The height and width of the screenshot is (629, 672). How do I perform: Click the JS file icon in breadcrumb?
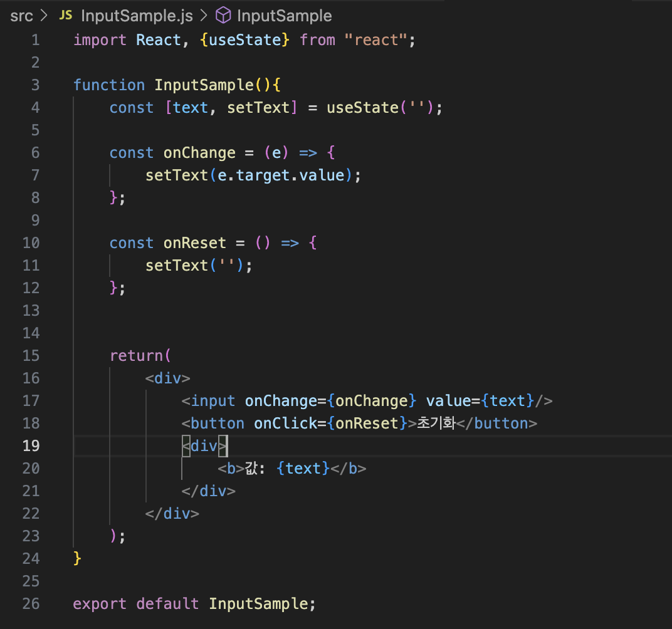point(66,16)
